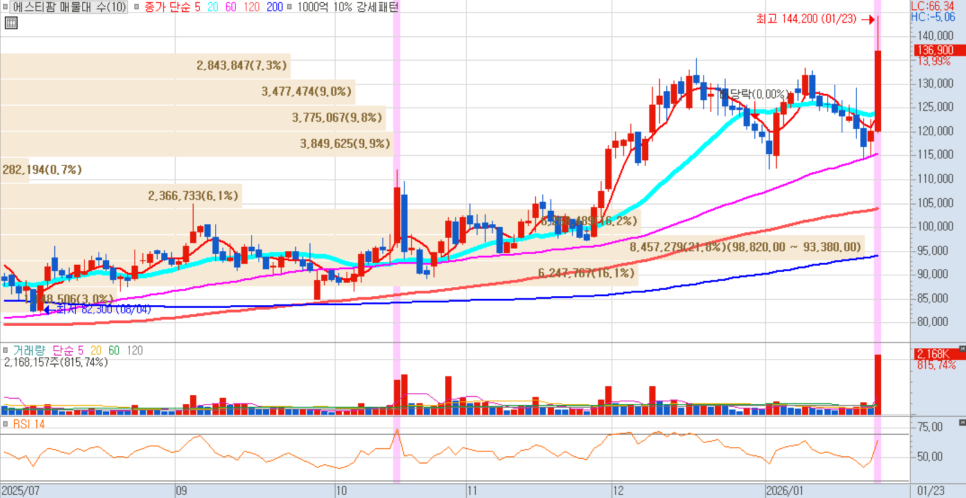966x498 pixels.
Task: Click the 10 month label on date axis
Action: coord(341,492)
